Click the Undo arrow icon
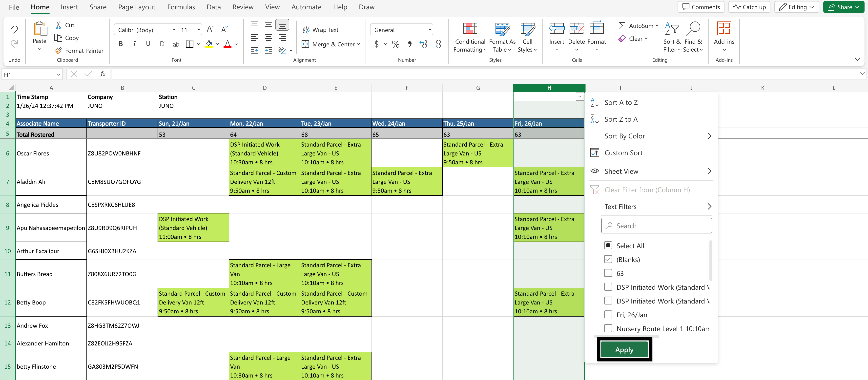Image resolution: width=868 pixels, height=380 pixels. point(14,29)
